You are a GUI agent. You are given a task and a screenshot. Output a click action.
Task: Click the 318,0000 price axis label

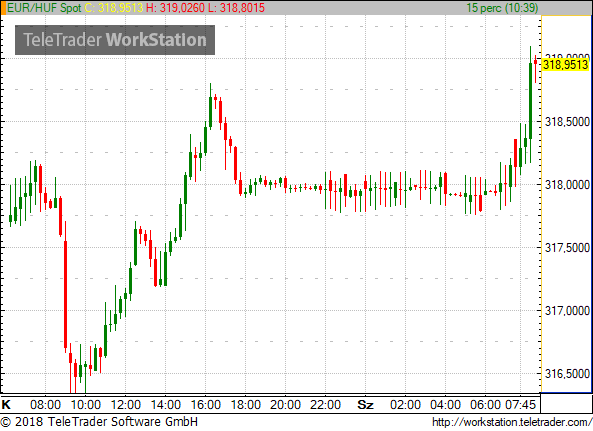567,185
